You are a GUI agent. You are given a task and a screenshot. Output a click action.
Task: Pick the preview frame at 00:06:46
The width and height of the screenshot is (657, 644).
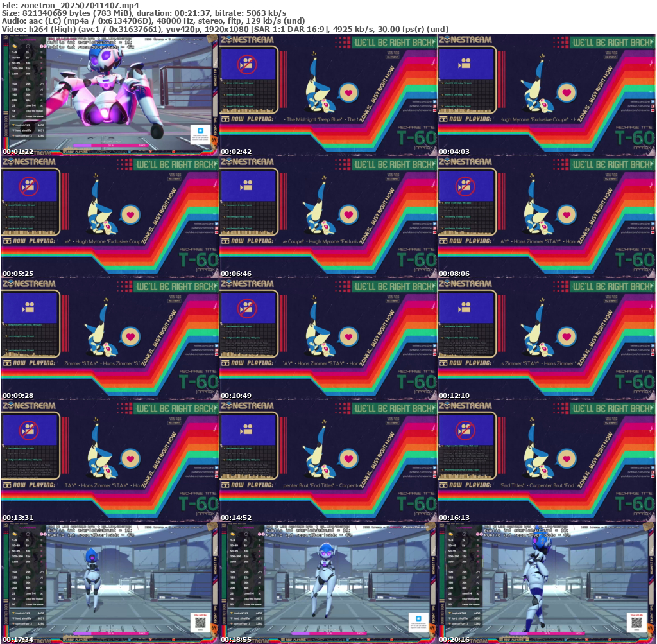coord(328,217)
